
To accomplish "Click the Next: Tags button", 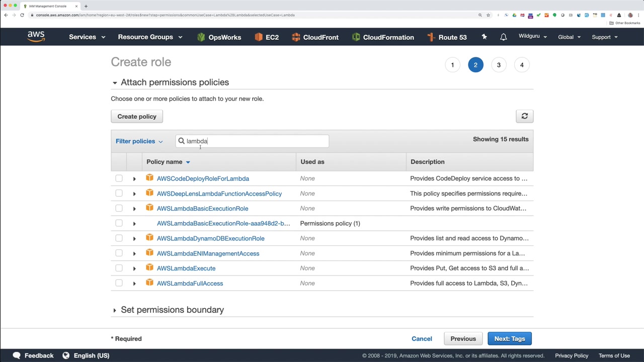I will (x=509, y=339).
